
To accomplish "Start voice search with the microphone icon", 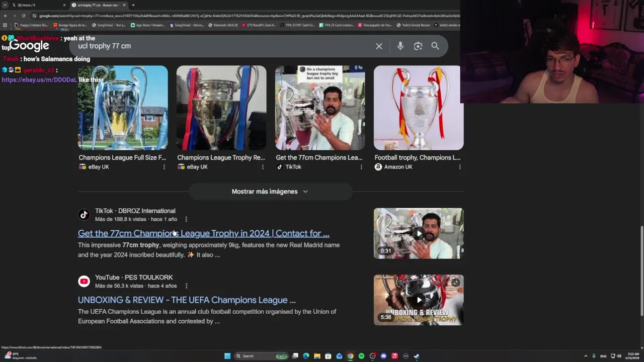I will pos(400,46).
